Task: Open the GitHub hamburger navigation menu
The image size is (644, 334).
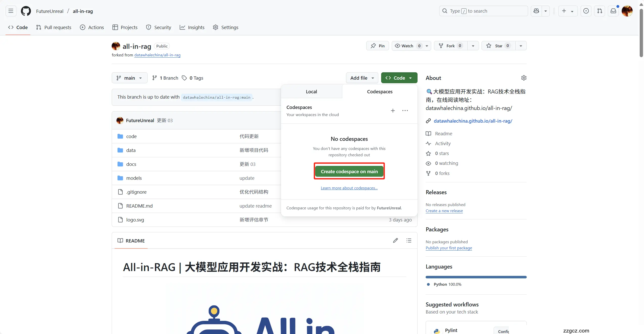Action: 11,11
